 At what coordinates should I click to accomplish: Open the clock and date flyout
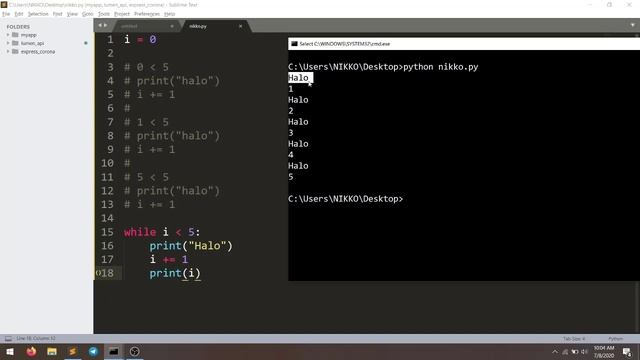(604, 352)
